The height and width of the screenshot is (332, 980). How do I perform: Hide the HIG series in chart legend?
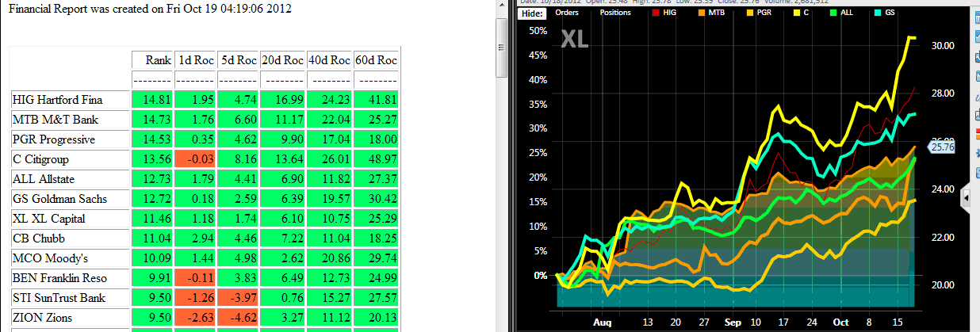pos(665,13)
